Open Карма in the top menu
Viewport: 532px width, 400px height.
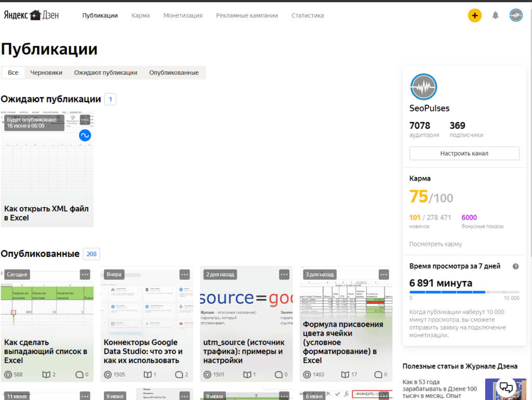click(140, 16)
